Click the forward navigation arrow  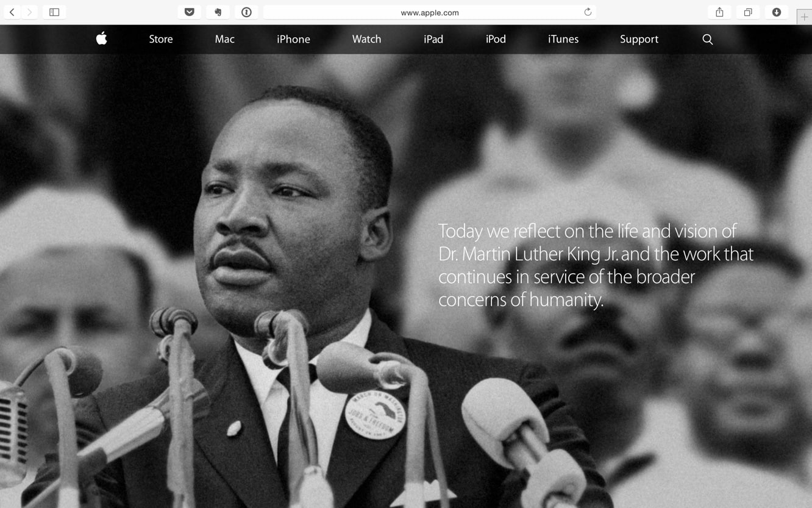[x=29, y=12]
